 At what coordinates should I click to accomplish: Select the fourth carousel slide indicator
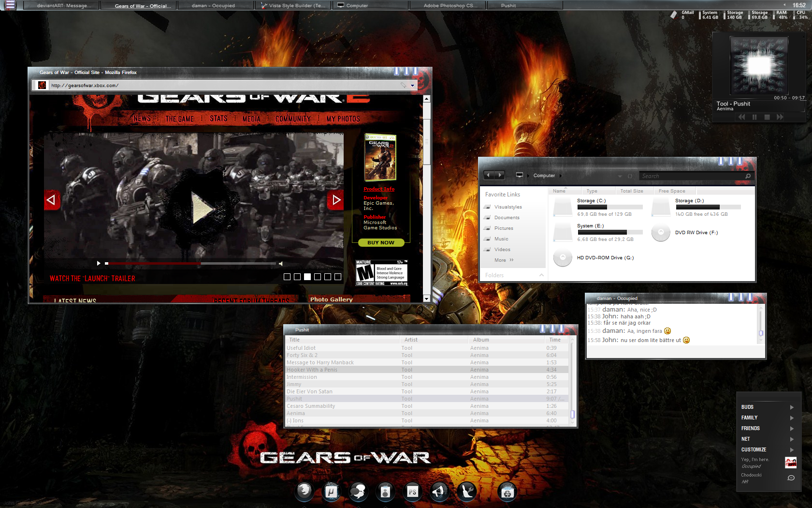318,277
